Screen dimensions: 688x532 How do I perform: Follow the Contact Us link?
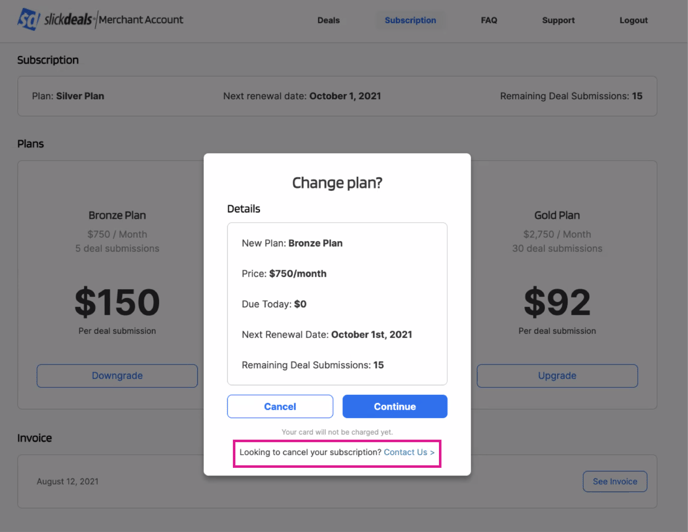409,453
